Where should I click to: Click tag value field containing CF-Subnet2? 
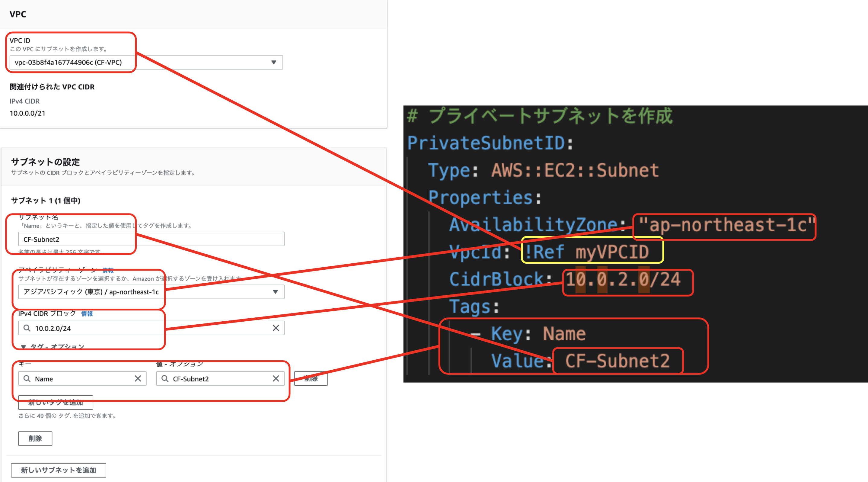pyautogui.click(x=219, y=378)
